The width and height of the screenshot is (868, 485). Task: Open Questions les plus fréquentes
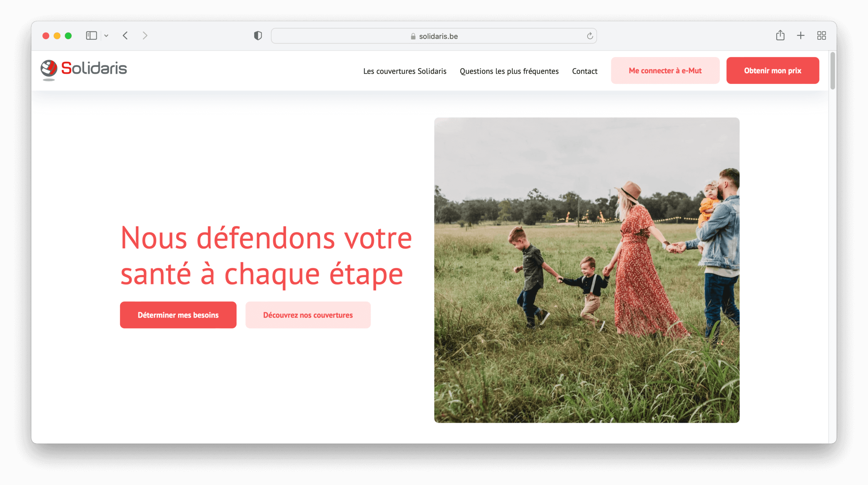coord(509,71)
